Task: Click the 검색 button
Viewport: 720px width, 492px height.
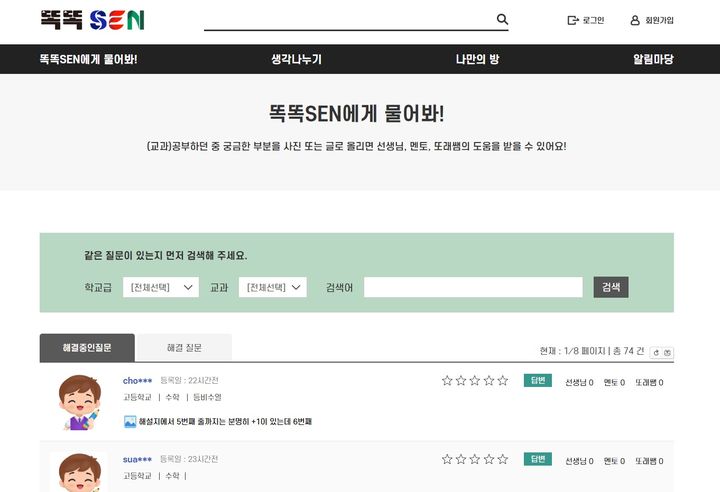Action: [611, 287]
